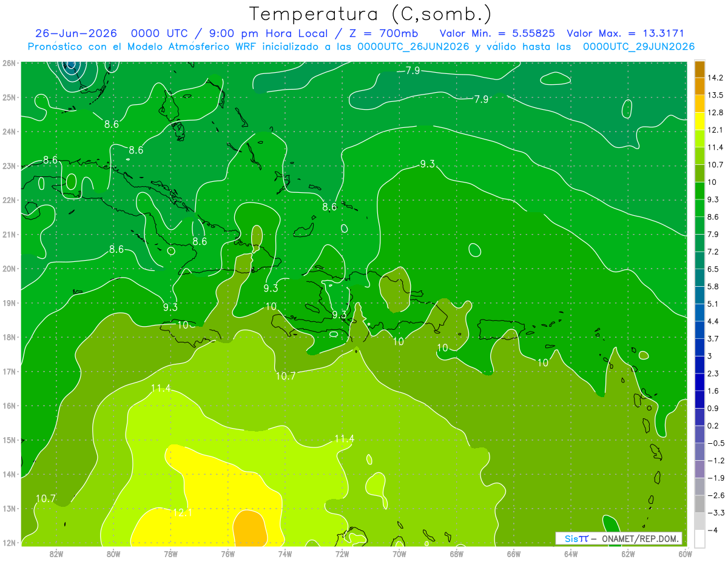
Task: Select 'Valor Min. = 5.55825' text
Action: [497, 34]
